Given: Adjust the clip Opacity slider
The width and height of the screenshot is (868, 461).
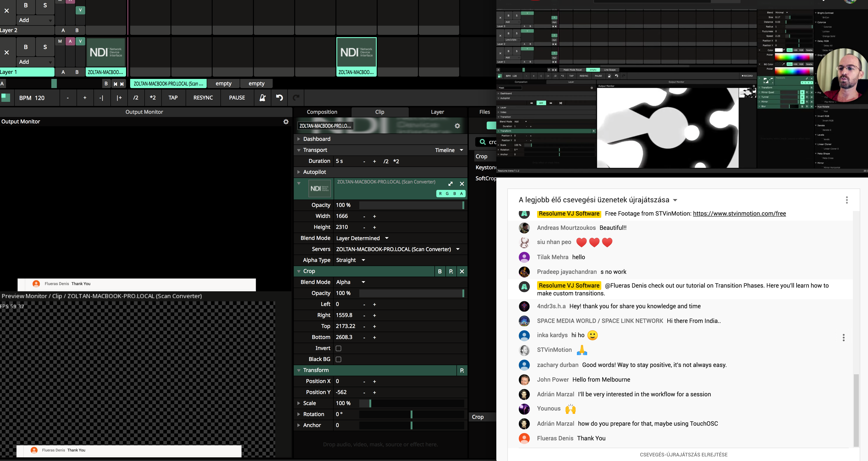Looking at the screenshot, I should pyautogui.click(x=411, y=205).
